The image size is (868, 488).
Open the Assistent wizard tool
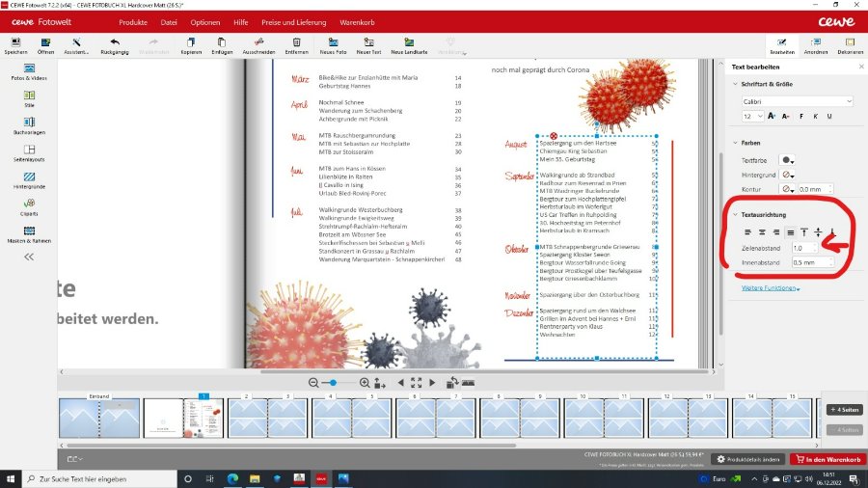[x=76, y=41]
